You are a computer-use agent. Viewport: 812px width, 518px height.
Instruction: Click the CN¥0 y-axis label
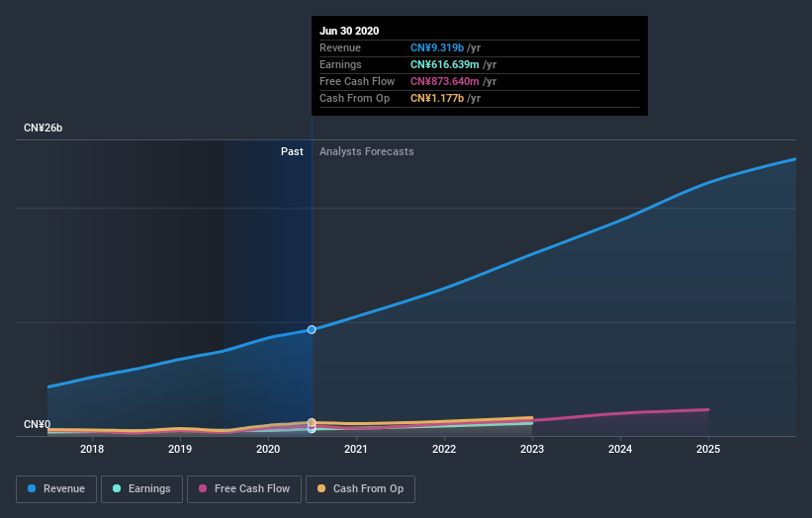click(x=38, y=424)
